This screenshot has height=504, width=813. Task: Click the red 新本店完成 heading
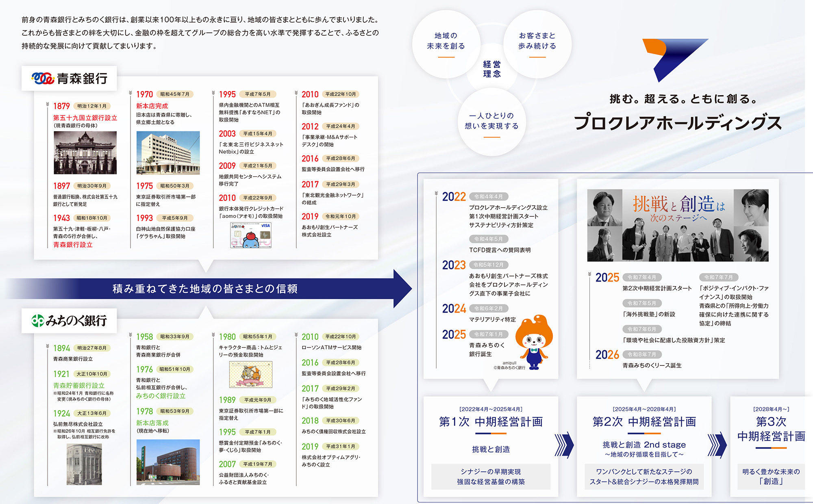tap(152, 106)
